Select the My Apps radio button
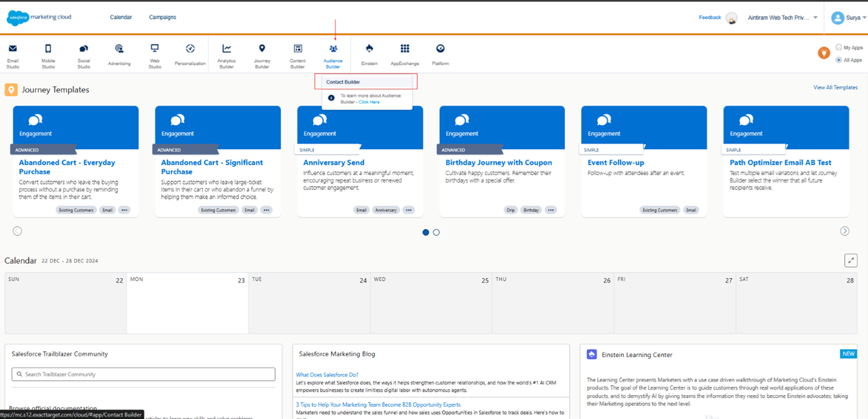This screenshot has width=868, height=419. click(839, 48)
